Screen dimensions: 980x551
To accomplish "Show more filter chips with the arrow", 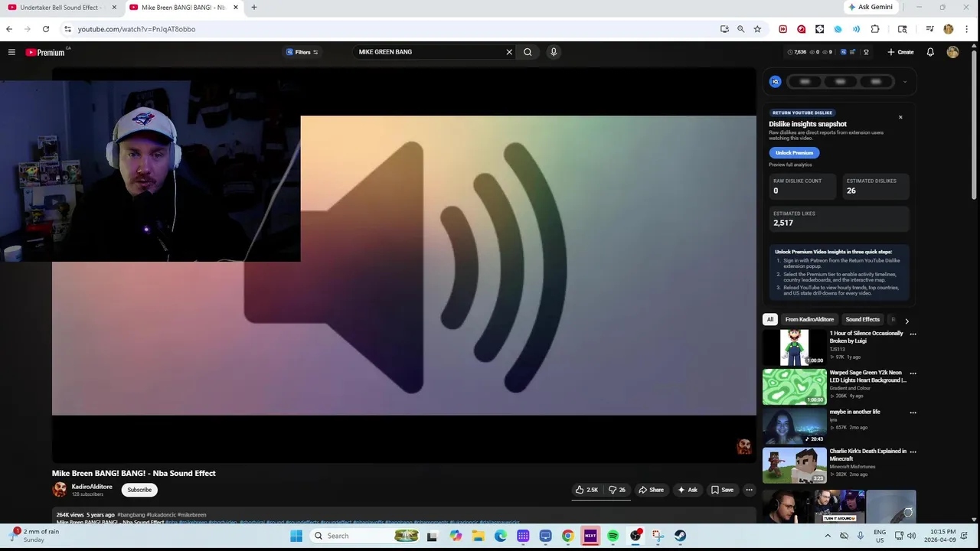I will tap(906, 321).
